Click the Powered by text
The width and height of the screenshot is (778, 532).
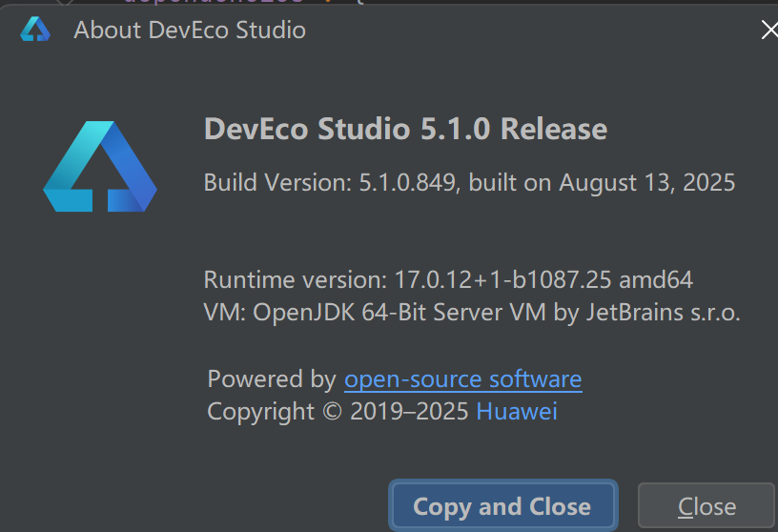point(272,379)
